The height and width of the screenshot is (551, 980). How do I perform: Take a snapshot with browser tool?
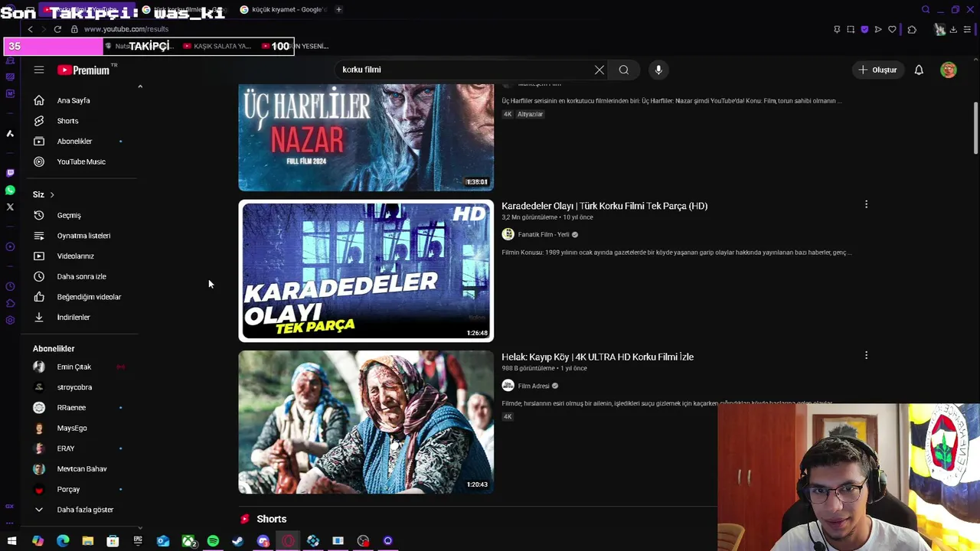(x=851, y=29)
